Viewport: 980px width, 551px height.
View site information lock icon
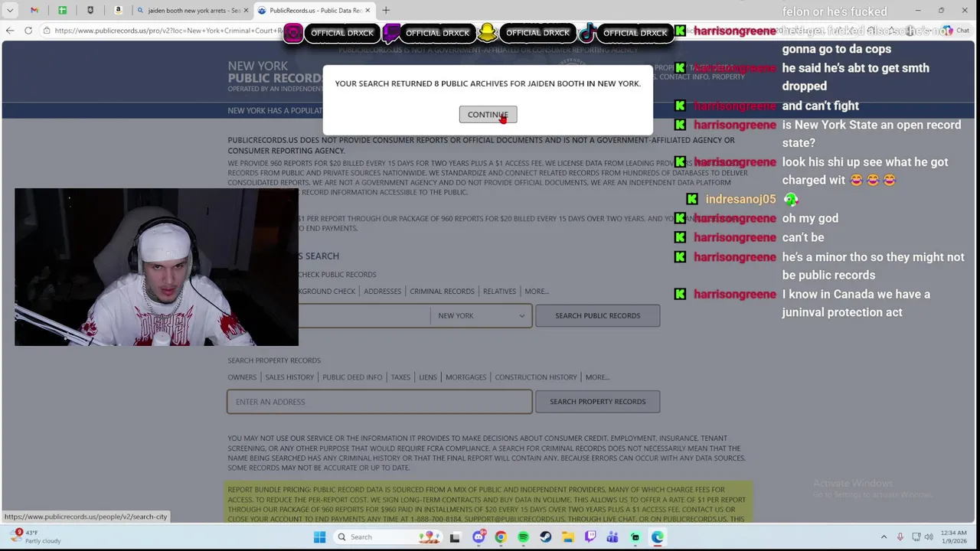pyautogui.click(x=47, y=31)
